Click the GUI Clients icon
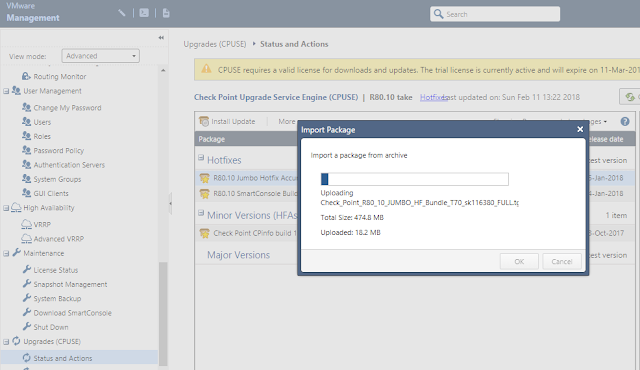The image size is (640, 370). point(26,193)
